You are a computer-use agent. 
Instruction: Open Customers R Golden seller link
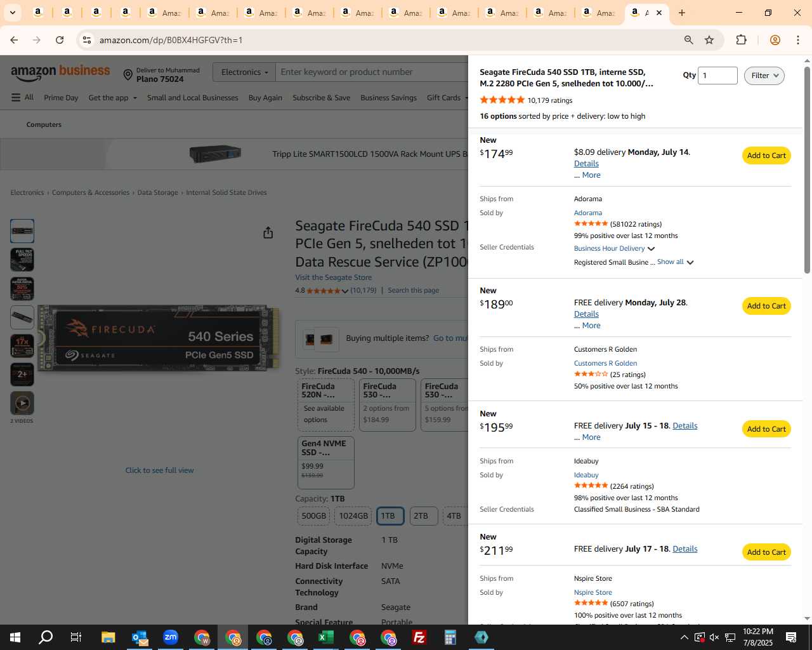[x=605, y=363]
